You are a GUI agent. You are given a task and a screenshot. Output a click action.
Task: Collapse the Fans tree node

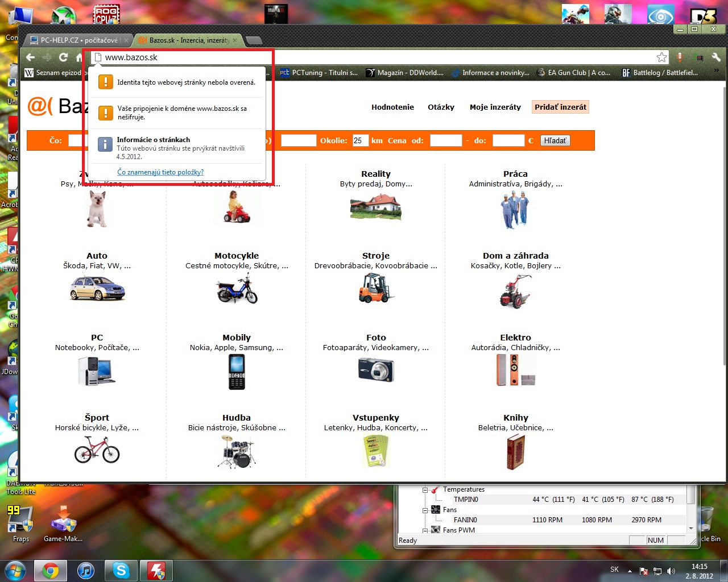click(425, 510)
